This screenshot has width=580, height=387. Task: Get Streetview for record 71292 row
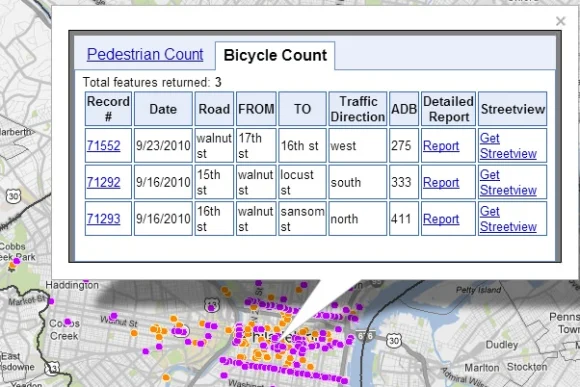(x=508, y=182)
